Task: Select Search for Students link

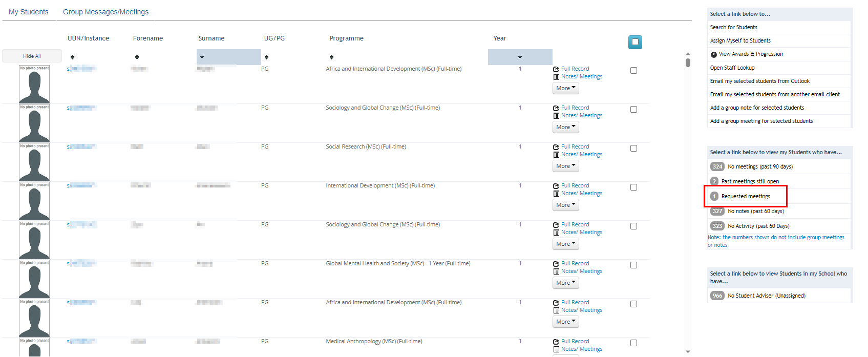Action: pyautogui.click(x=733, y=28)
